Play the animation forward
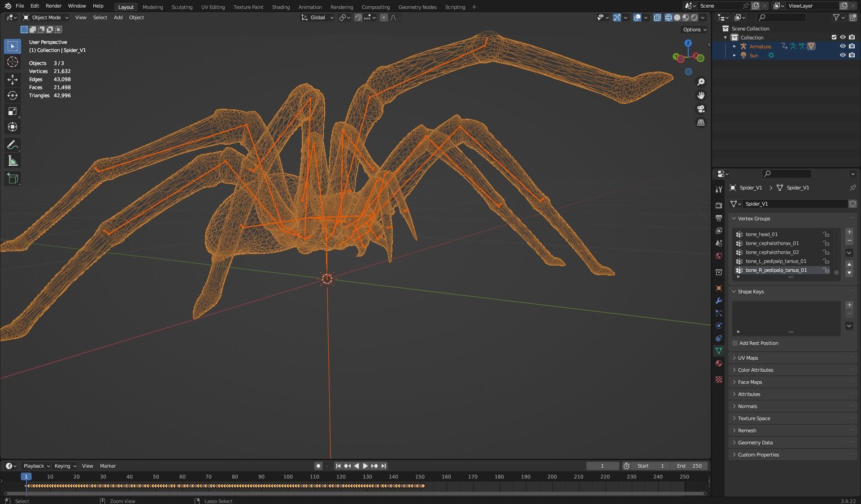 pos(365,466)
